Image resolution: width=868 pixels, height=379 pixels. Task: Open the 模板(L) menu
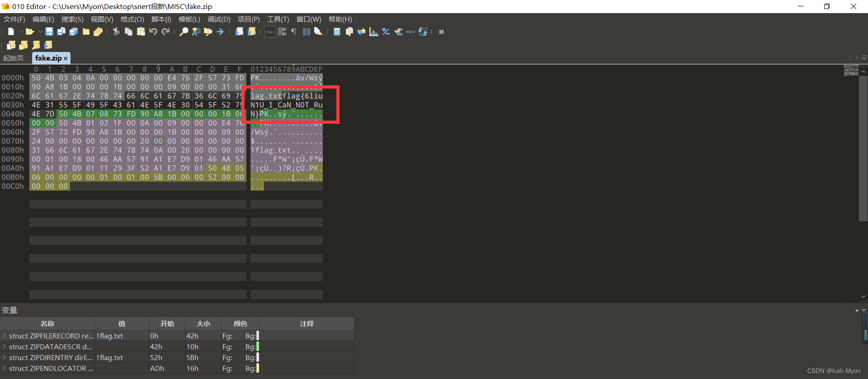[189, 19]
